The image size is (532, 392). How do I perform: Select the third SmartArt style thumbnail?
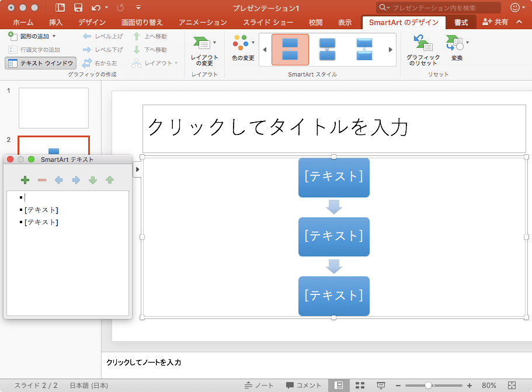tap(364, 50)
